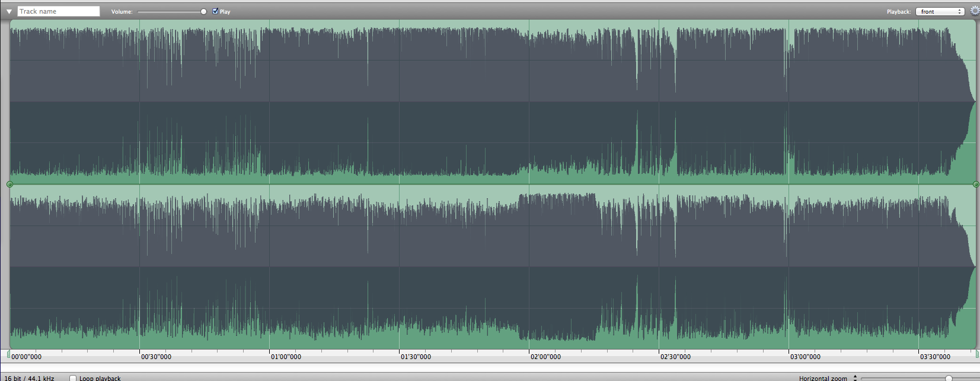980x381 pixels.
Task: Click the 'Playback:' label
Action: (899, 11)
